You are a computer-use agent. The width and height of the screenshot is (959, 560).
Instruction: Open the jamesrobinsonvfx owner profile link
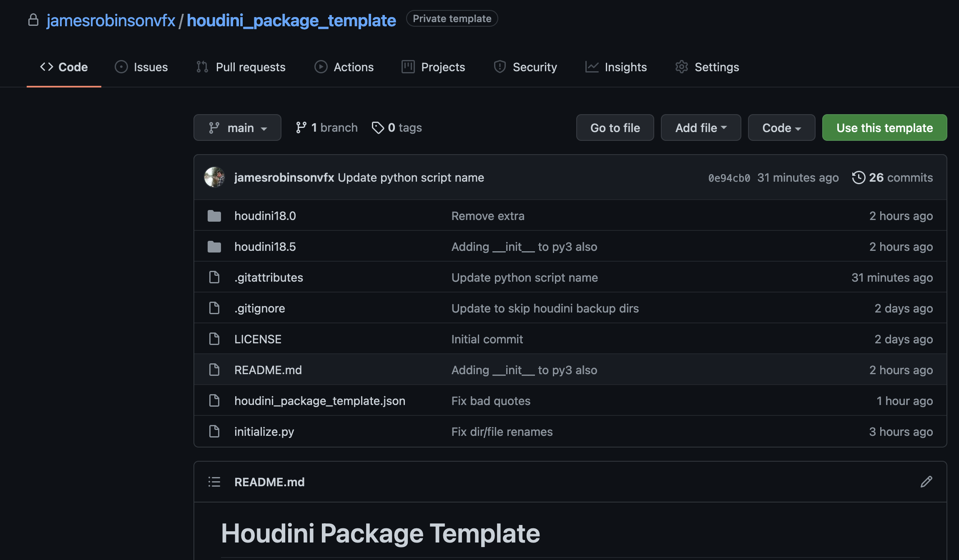tap(111, 20)
